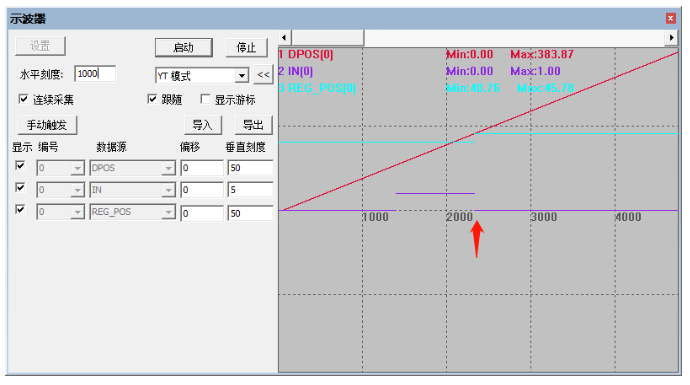
Task: Click the 偏移 offset field for IN
Action: pyautogui.click(x=202, y=190)
